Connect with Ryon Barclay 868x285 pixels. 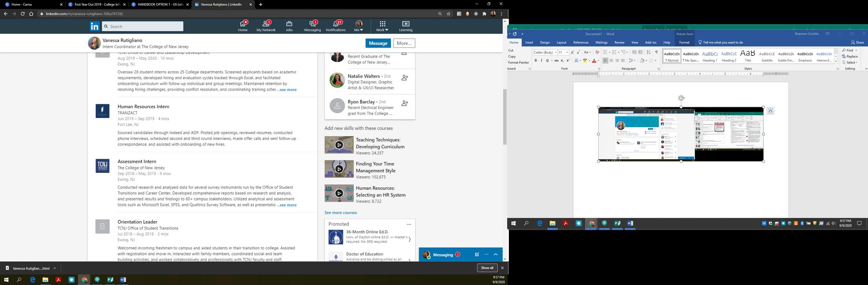click(405, 103)
